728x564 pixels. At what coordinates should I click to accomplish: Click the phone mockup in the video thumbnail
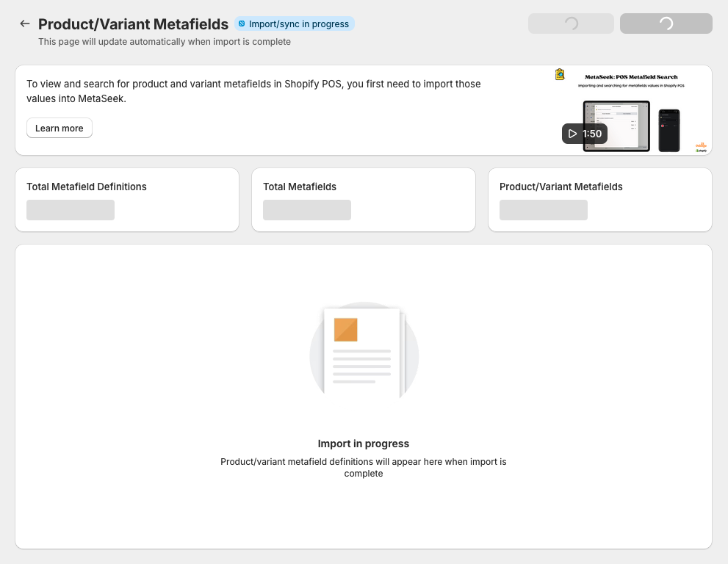[x=668, y=130]
